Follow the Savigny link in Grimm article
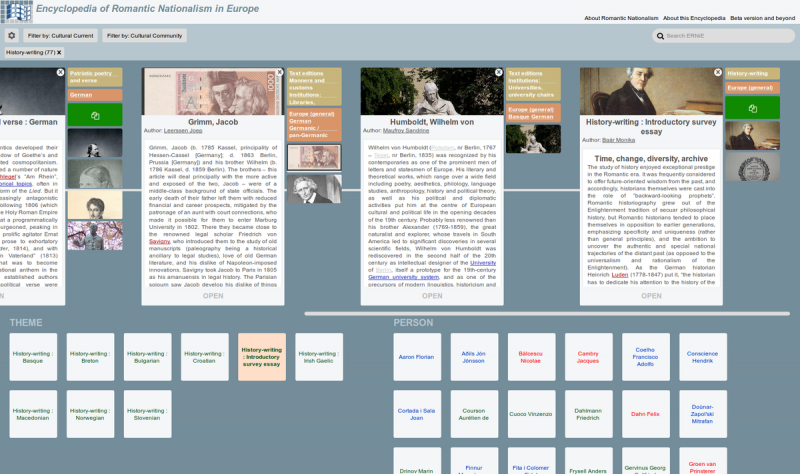 click(x=159, y=241)
